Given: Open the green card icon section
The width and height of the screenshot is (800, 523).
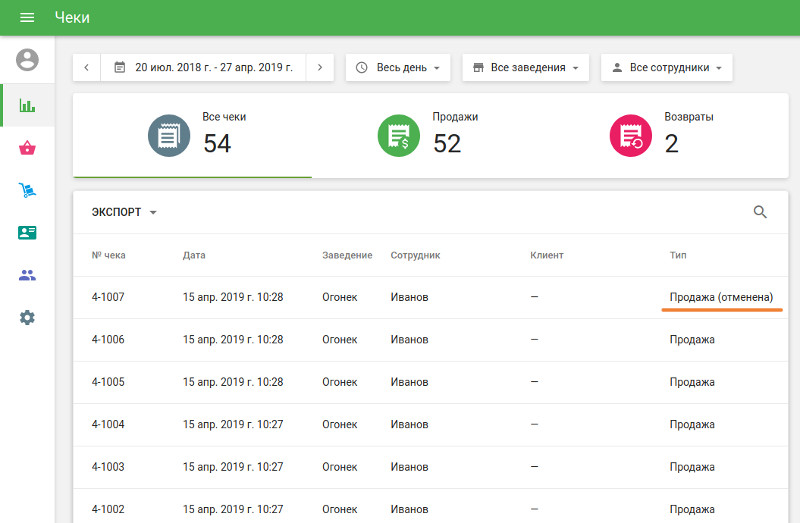Looking at the screenshot, I should point(27,233).
